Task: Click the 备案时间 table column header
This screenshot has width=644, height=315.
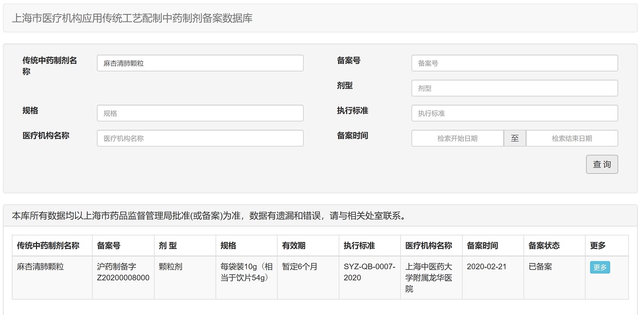Action: click(482, 246)
